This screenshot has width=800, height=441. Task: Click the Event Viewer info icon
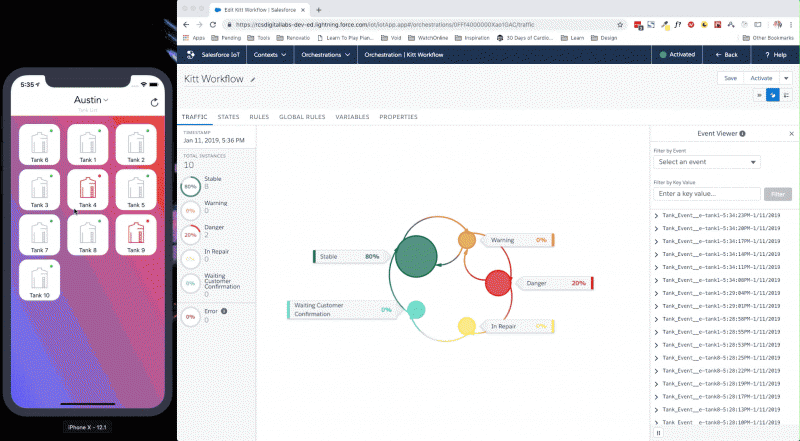click(742, 134)
